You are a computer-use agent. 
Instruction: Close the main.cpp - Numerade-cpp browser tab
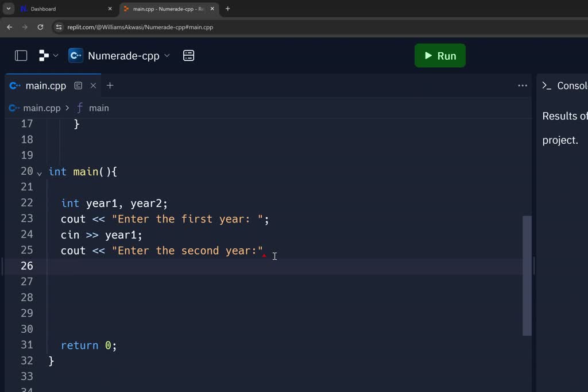tap(212, 9)
